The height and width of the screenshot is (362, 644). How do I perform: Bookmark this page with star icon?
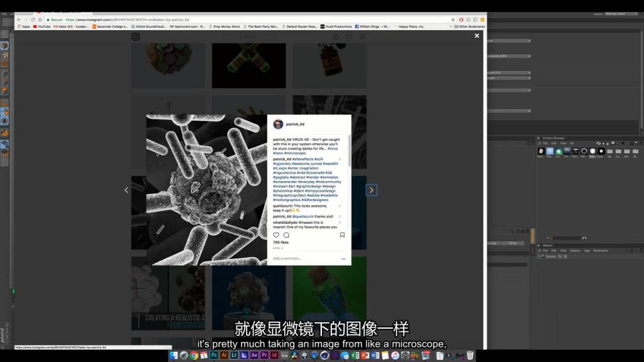coord(453,19)
